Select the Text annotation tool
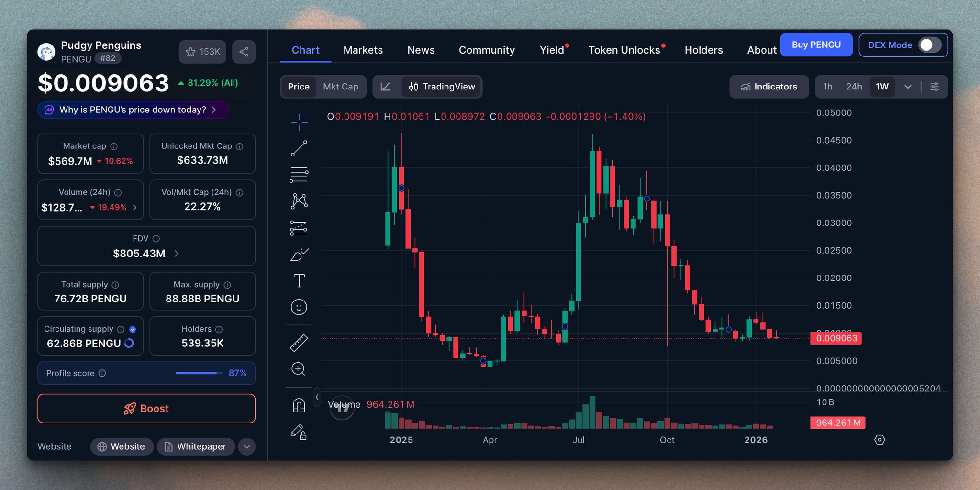This screenshot has width=980, height=490. coord(299,280)
